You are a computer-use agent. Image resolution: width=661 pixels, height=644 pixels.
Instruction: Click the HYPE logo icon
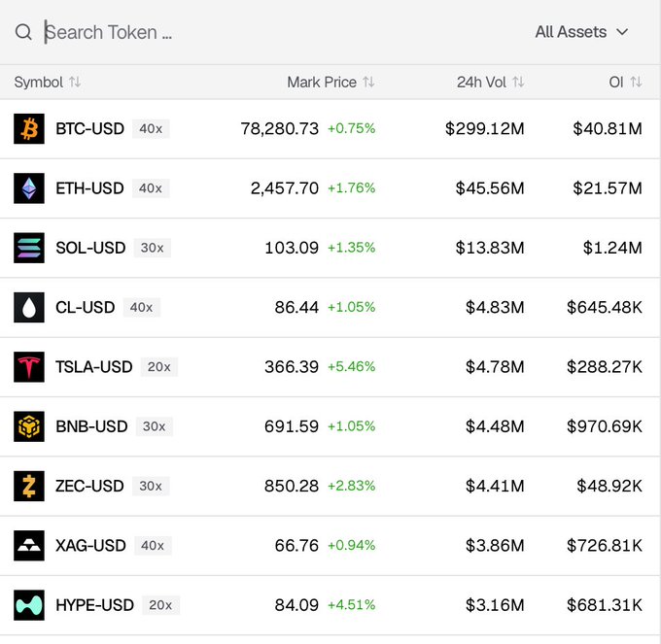(x=29, y=605)
